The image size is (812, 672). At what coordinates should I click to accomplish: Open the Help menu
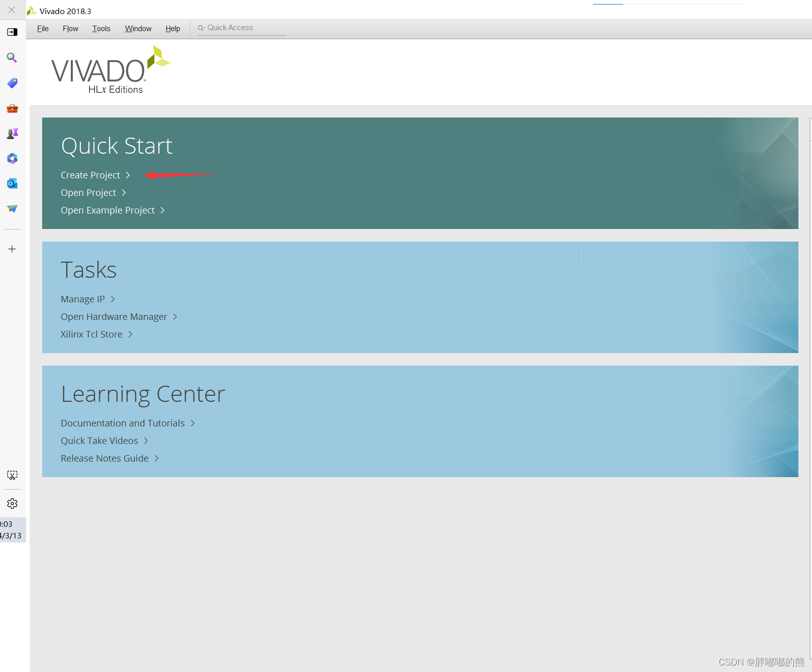[x=173, y=29]
